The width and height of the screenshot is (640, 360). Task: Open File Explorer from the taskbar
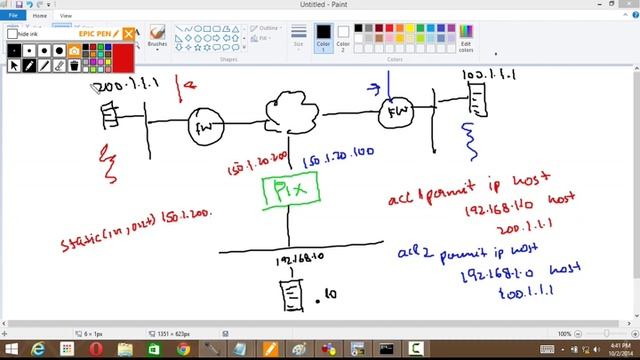pos(125,349)
